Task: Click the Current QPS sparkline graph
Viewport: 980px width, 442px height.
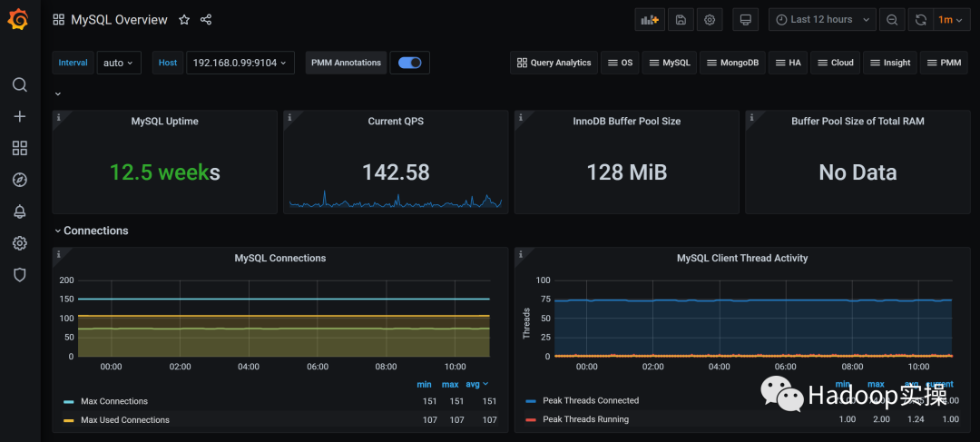Action: point(396,200)
